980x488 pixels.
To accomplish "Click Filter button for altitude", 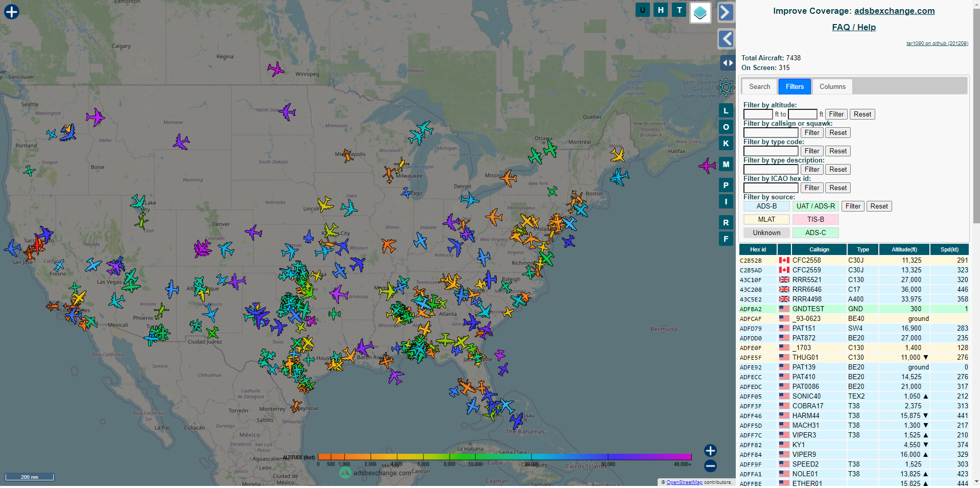I will tap(836, 114).
